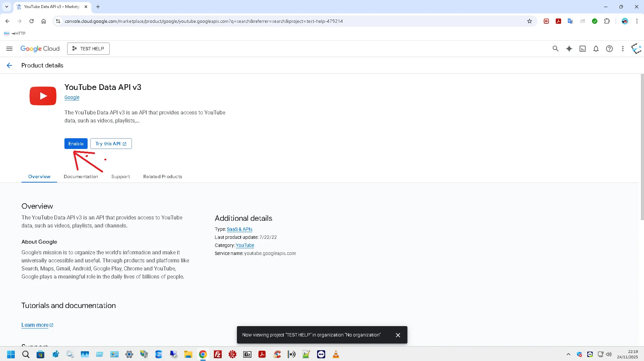This screenshot has height=361, width=644.
Task: Expand the Chrome tab search dropdown
Action: pyautogui.click(x=7, y=7)
